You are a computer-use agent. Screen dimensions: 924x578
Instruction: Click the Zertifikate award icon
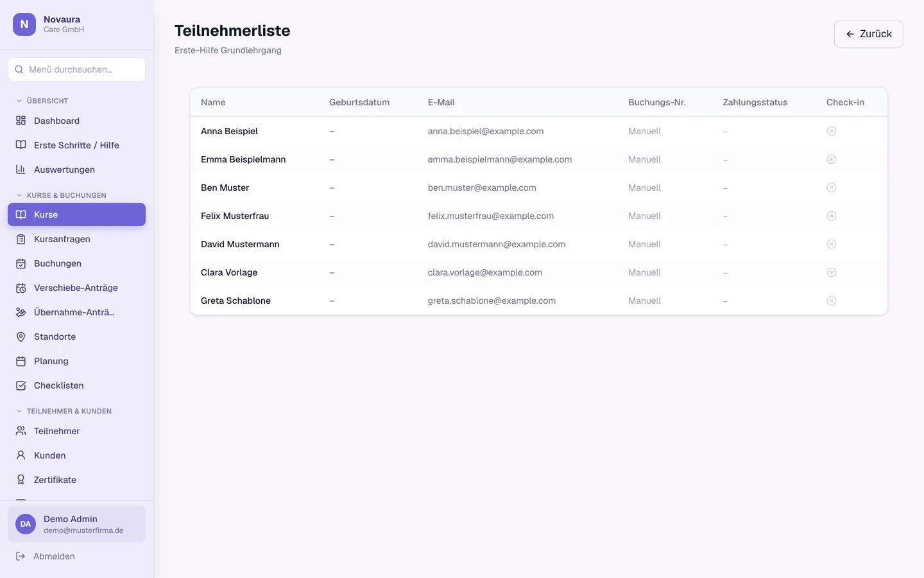tap(21, 480)
